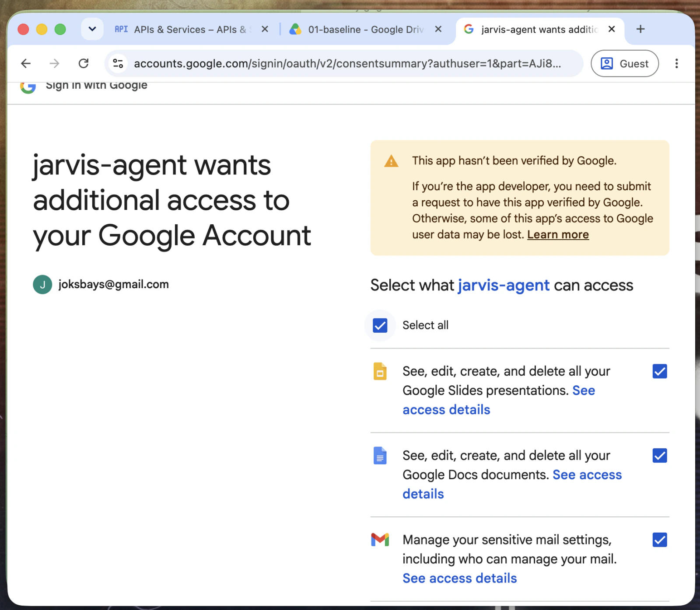See access details for Google Slides
The image size is (700, 610).
click(x=499, y=400)
